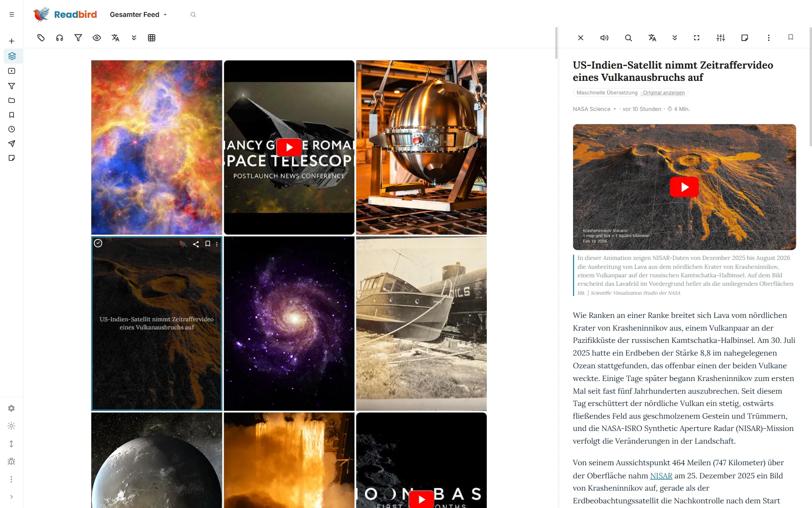Click Original anzeigen link
Viewport: 812px width, 508px height.
pyautogui.click(x=664, y=93)
